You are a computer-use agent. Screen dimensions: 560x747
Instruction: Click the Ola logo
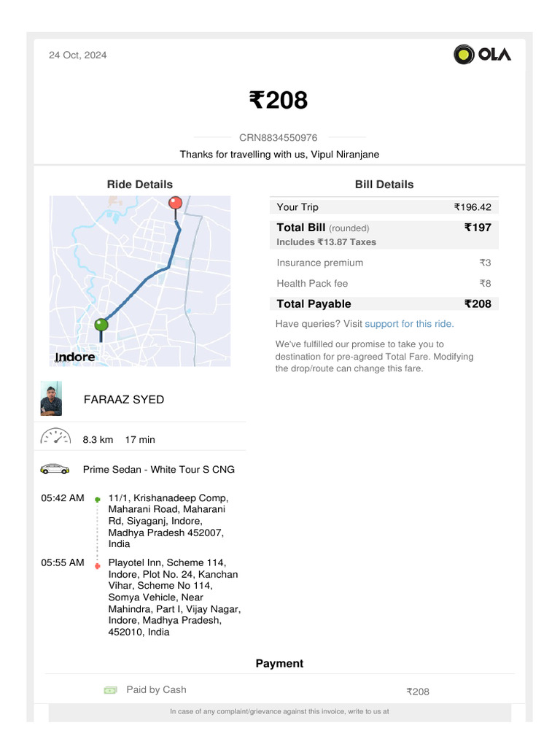[483, 54]
